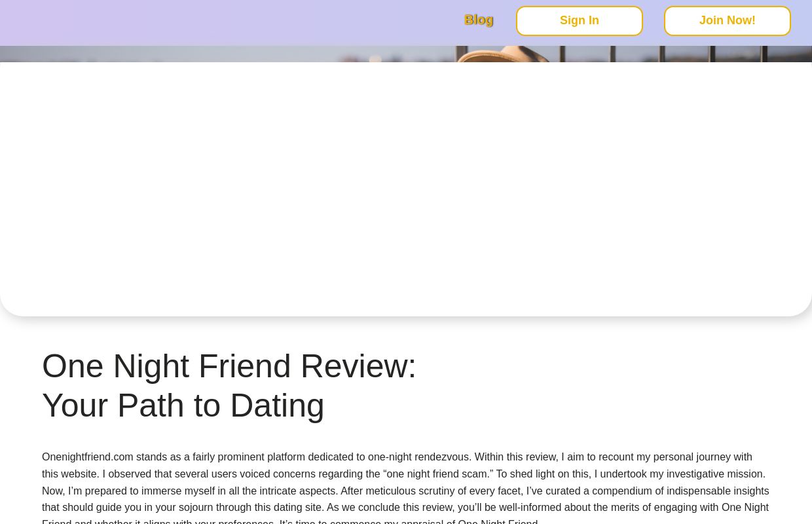
Task: Click the Sign In button
Action: [579, 20]
